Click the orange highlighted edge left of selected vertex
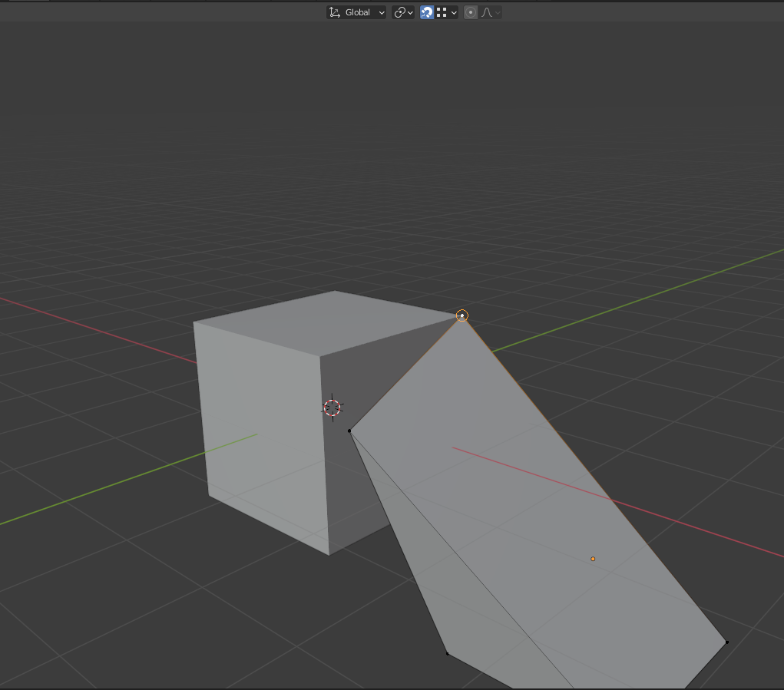This screenshot has width=784, height=690. (407, 371)
